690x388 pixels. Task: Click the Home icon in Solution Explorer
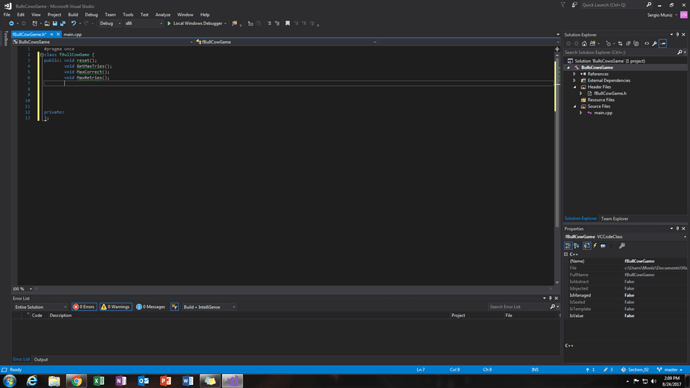[584, 44]
